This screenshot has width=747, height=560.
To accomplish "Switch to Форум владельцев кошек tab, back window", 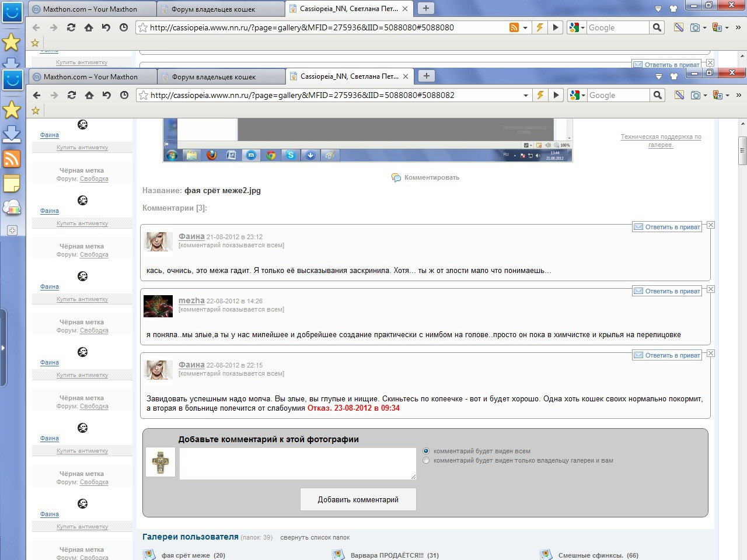I will tap(221, 9).
